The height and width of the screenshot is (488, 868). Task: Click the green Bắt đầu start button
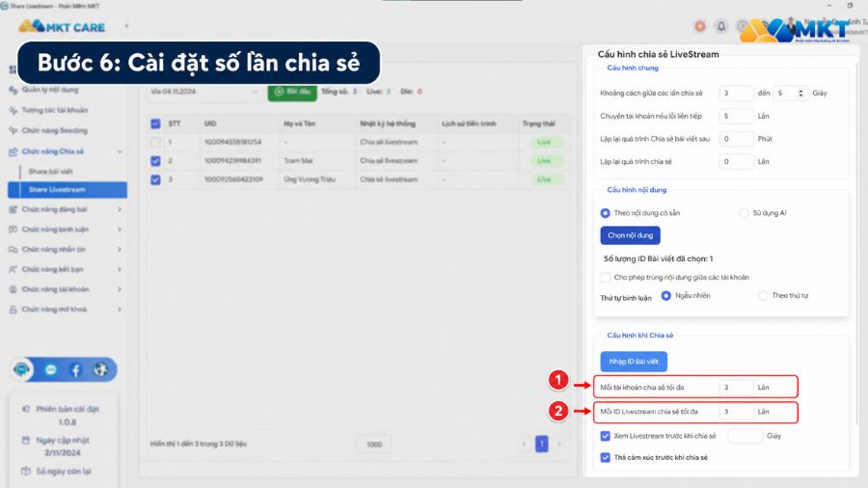(x=292, y=92)
